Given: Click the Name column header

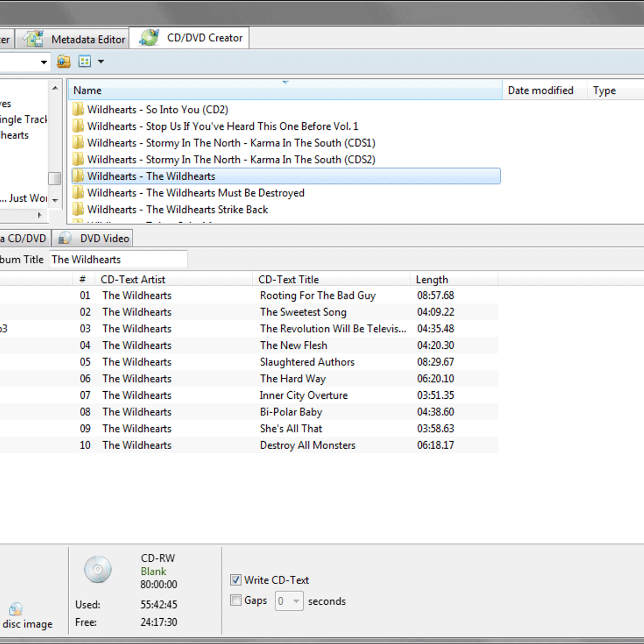Looking at the screenshot, I should coord(285,90).
